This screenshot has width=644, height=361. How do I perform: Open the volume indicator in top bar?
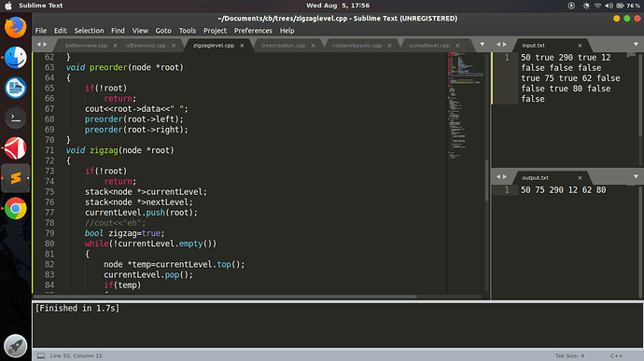tap(609, 6)
